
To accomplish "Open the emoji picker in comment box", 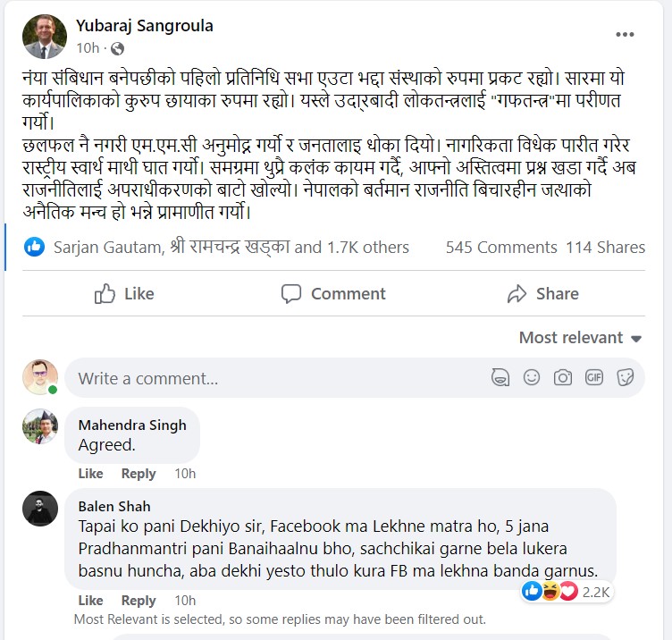I will tap(532, 378).
